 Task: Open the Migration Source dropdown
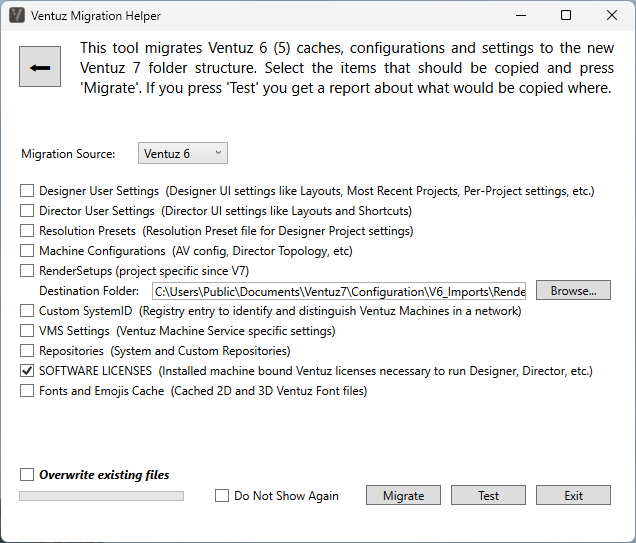click(183, 153)
